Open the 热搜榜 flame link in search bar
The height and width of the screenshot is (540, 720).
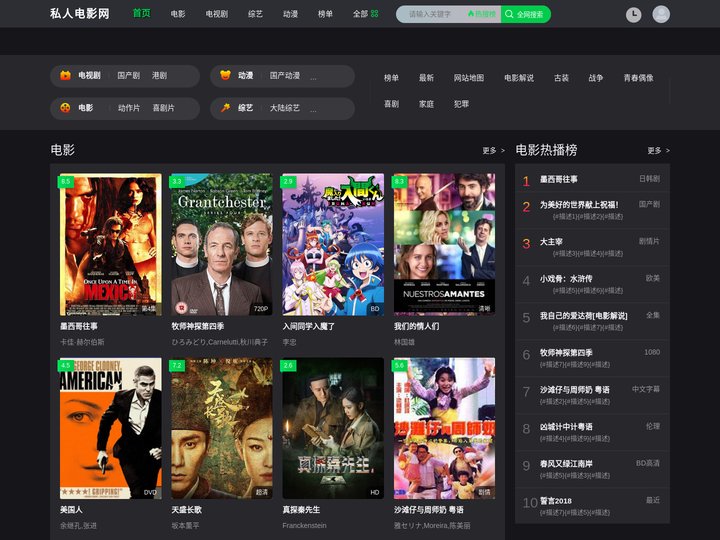tap(482, 14)
